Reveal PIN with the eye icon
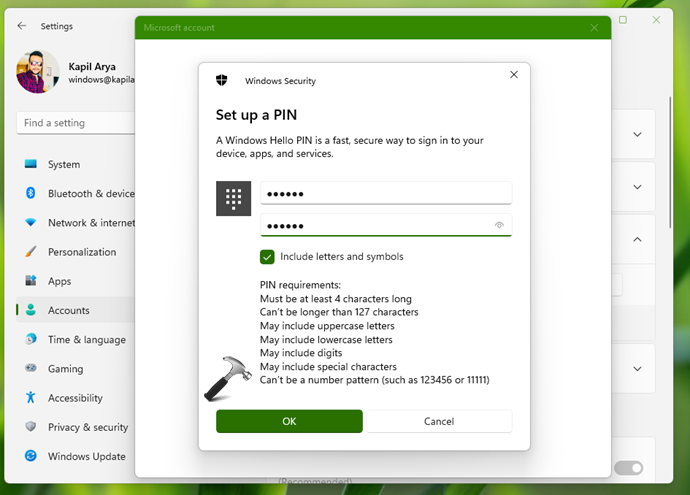This screenshot has height=495, width=690. [x=499, y=226]
